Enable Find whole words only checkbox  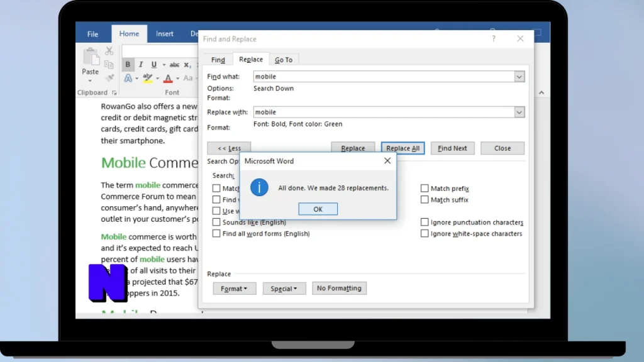(216, 199)
